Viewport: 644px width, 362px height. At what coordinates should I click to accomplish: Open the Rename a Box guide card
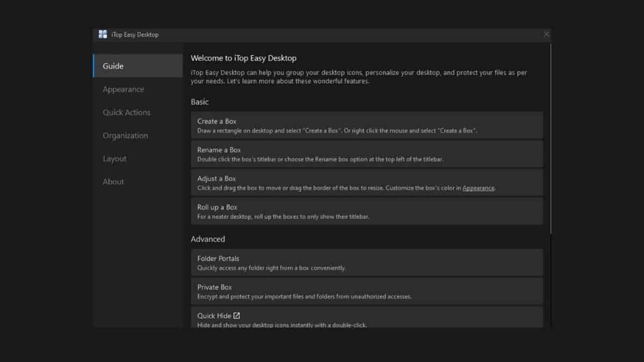(367, 154)
